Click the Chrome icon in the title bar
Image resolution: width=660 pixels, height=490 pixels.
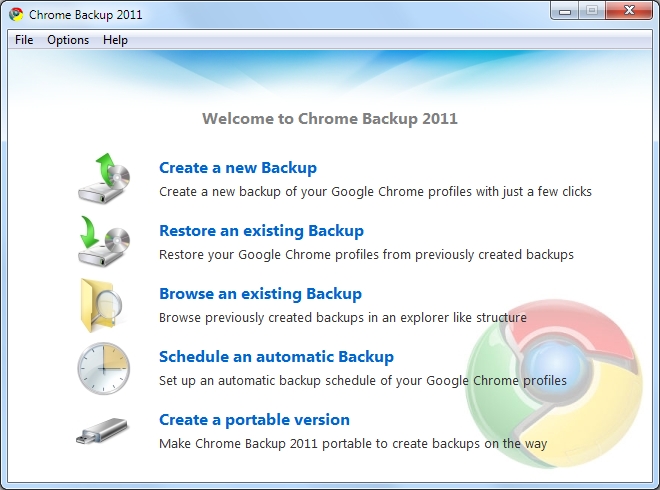(x=16, y=14)
